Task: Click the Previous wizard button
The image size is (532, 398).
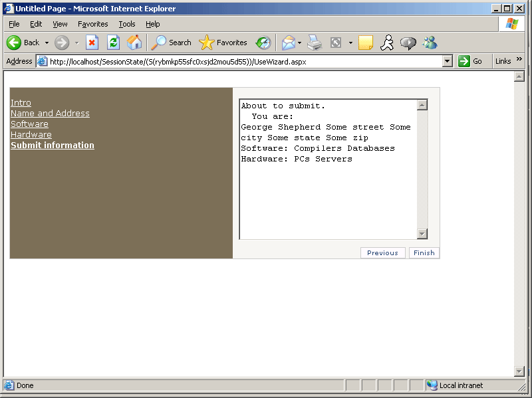Action: 382,252
